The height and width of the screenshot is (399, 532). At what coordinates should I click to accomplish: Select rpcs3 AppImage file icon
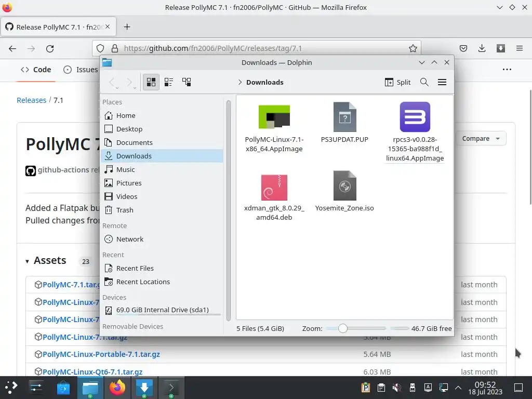(415, 117)
